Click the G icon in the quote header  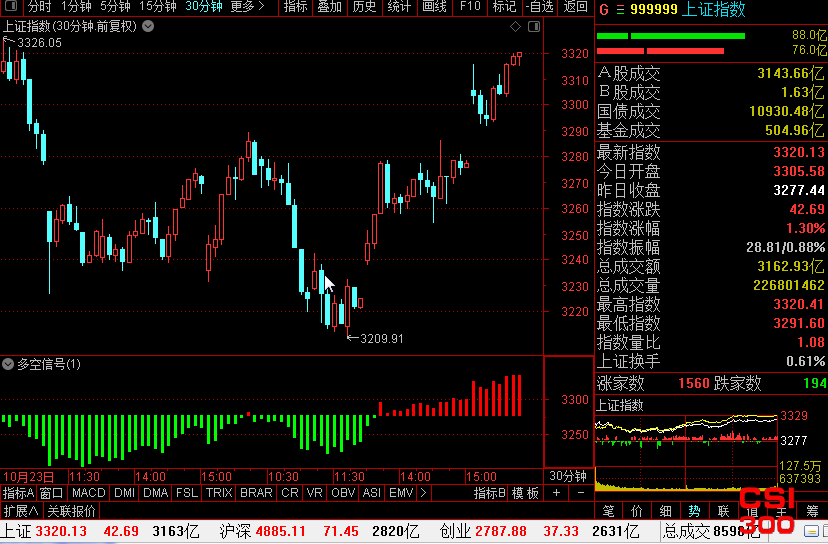click(604, 10)
